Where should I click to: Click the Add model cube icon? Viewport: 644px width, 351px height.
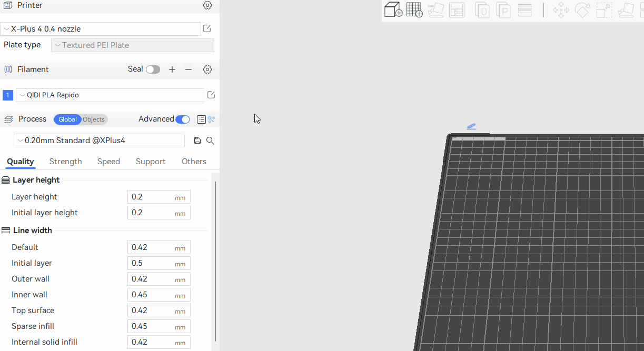pos(393,10)
